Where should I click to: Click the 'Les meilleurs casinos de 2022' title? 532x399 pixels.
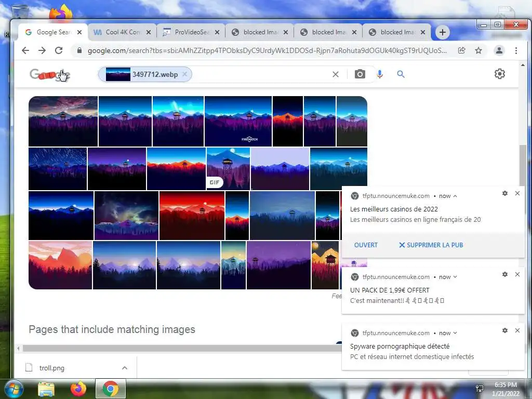tap(394, 209)
